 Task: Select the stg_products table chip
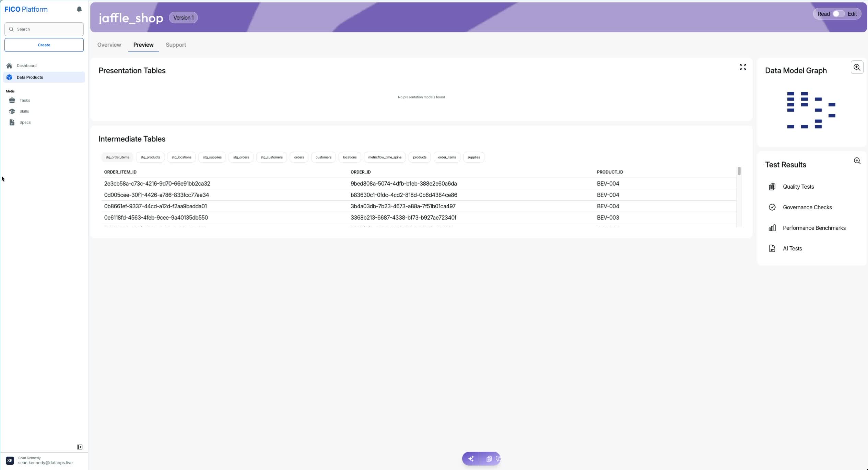(150, 157)
